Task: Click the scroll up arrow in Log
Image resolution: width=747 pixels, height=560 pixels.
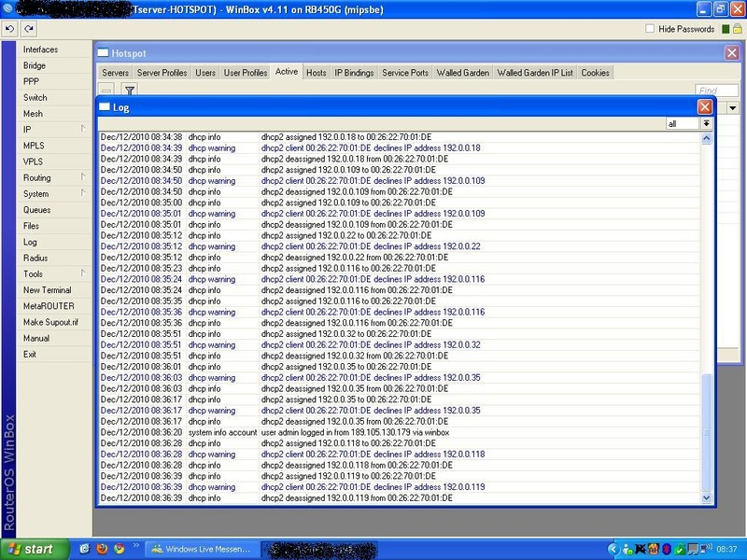Action: coord(706,138)
